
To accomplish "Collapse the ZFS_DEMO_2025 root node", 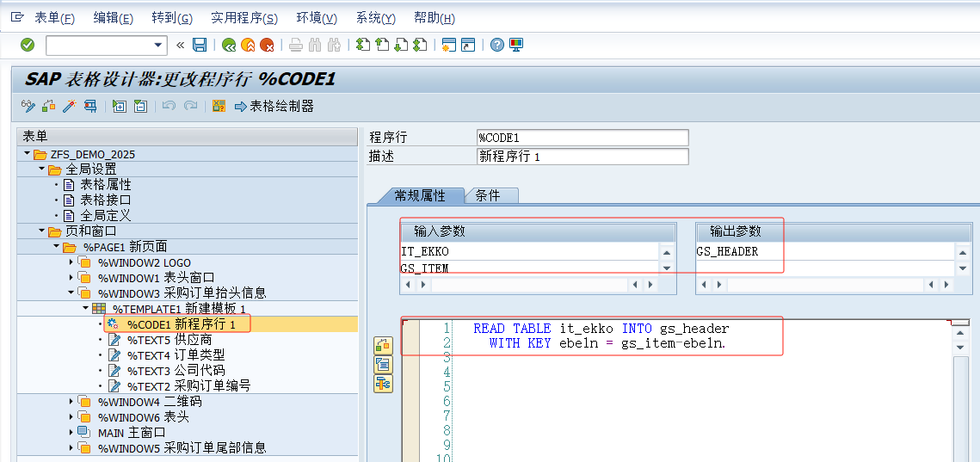I will point(27,154).
